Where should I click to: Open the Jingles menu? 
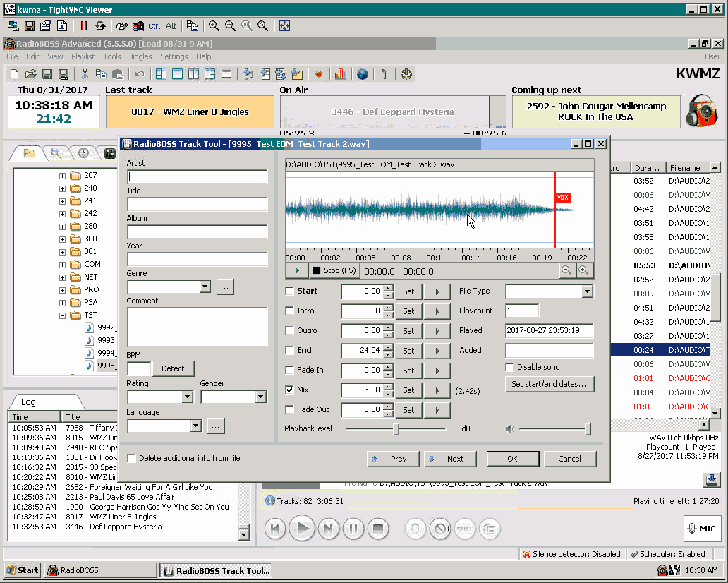(140, 56)
